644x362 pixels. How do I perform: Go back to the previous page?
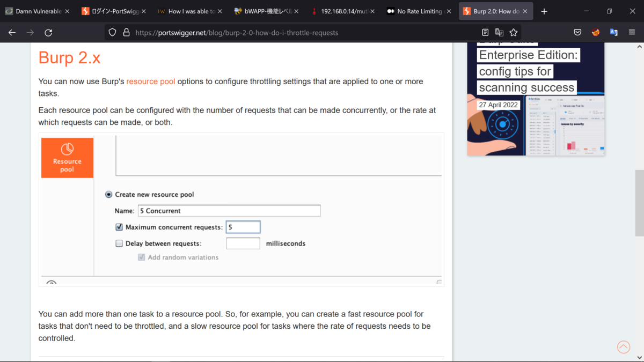[12, 33]
